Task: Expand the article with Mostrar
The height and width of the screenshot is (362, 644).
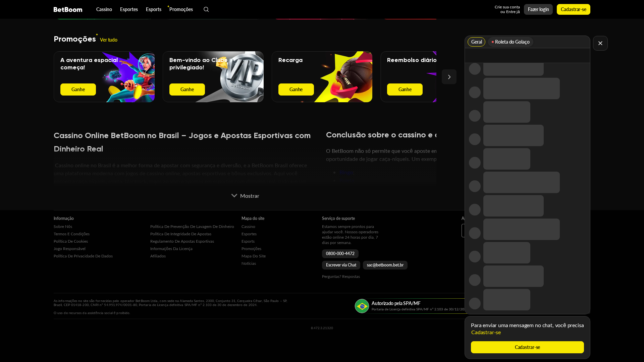Action: pyautogui.click(x=245, y=196)
